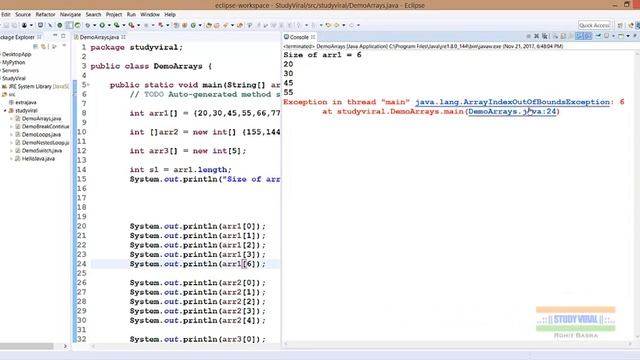Toggle Scroll Lock in Console toolbar

[564, 36]
